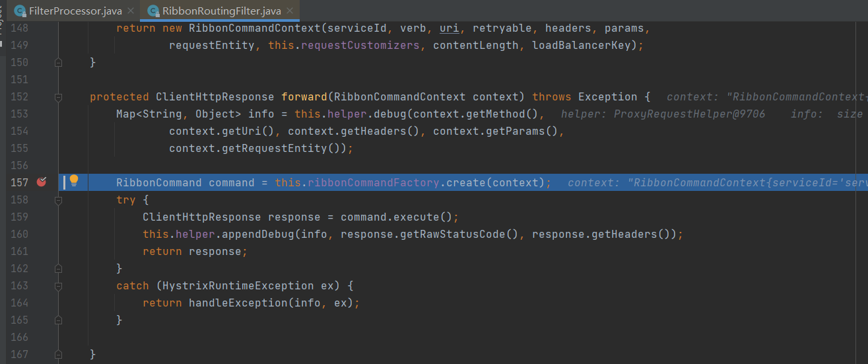Close the RibbonRoutingFilter.java tab
The height and width of the screenshot is (364, 868).
point(291,11)
